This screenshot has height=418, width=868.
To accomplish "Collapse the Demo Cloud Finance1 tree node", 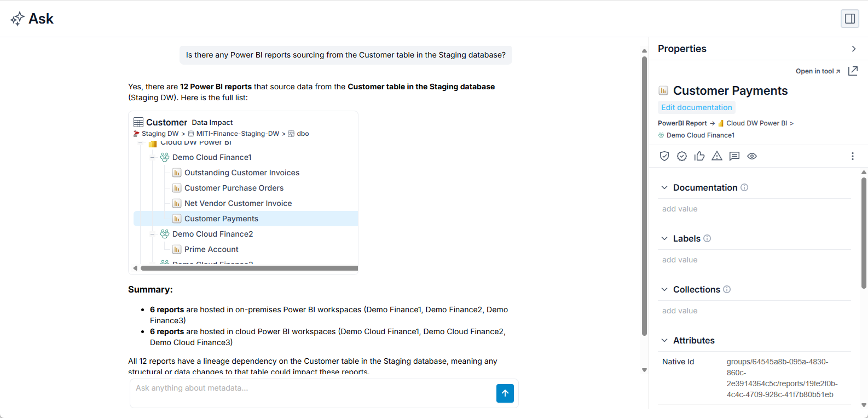I will [153, 157].
